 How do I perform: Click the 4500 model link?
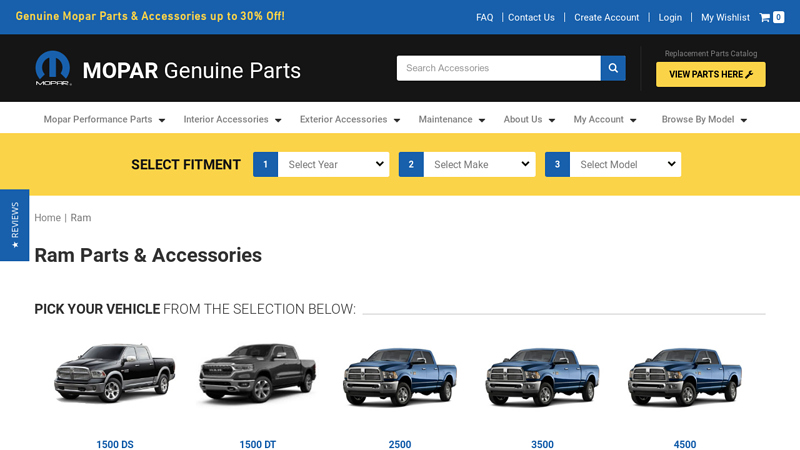click(x=685, y=444)
